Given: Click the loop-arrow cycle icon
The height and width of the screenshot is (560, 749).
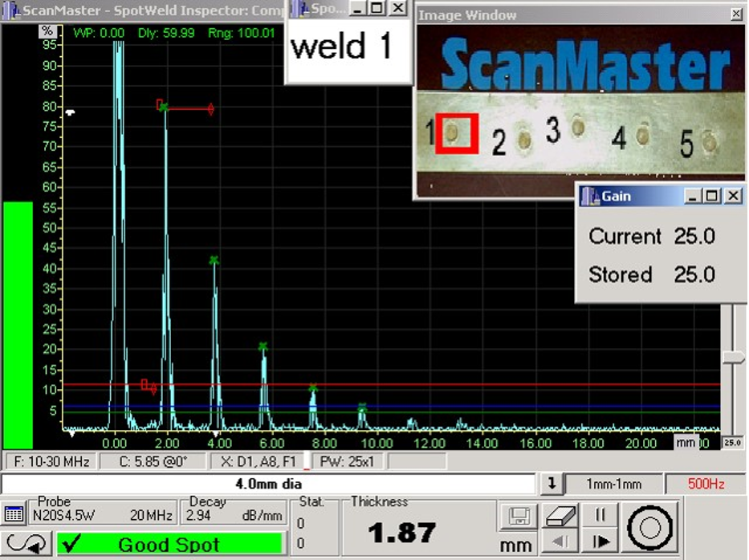Looking at the screenshot, I should point(26,544).
